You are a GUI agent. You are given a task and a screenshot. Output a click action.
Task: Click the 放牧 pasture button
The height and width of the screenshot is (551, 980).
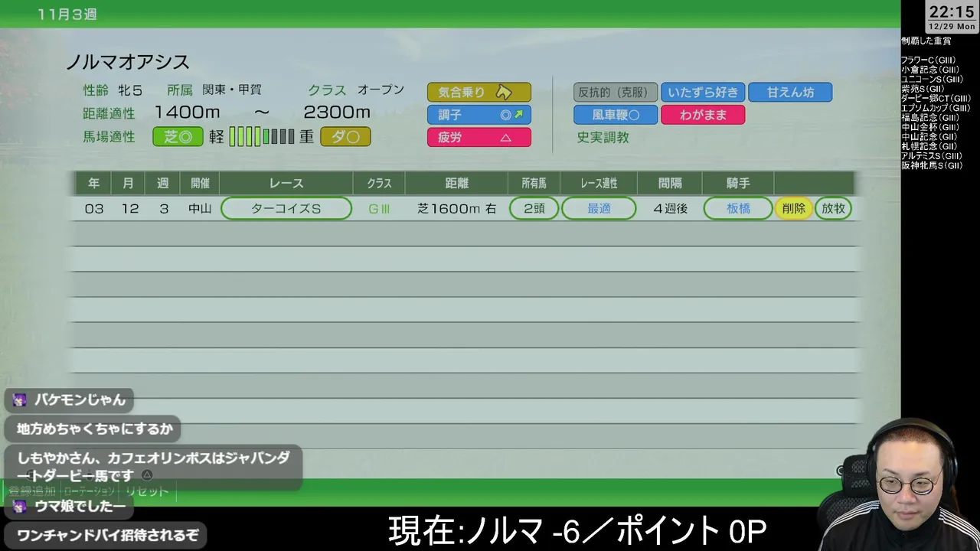(x=833, y=208)
